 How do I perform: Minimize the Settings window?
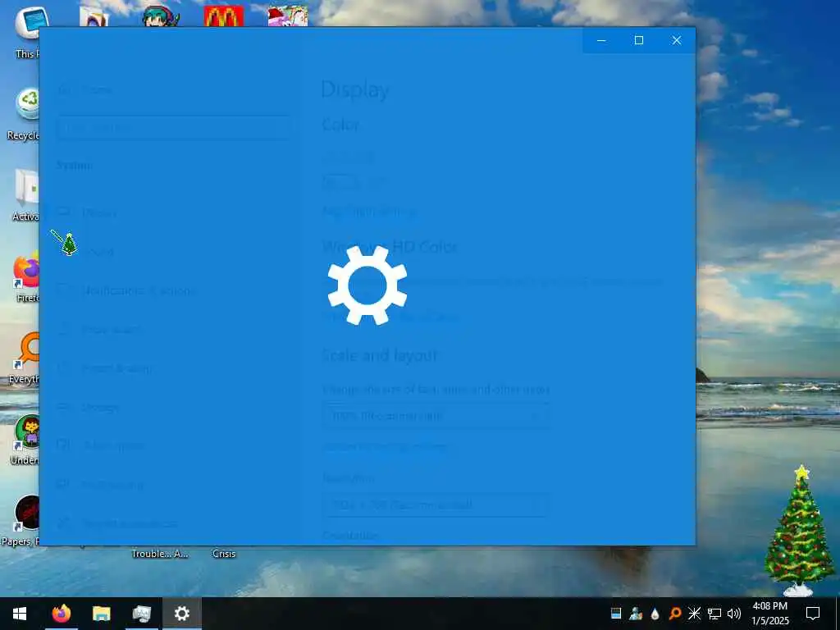click(601, 40)
